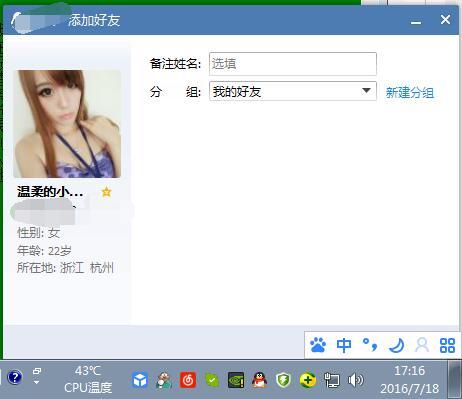This screenshot has height=399, width=462.
Task: Toggle the Chinese input mode 中 icon
Action: [344, 345]
